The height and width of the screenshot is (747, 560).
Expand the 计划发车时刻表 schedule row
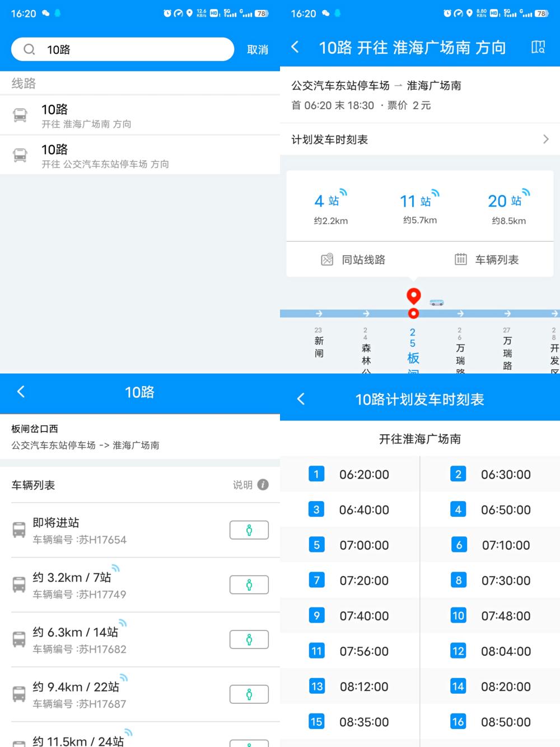[x=420, y=140]
